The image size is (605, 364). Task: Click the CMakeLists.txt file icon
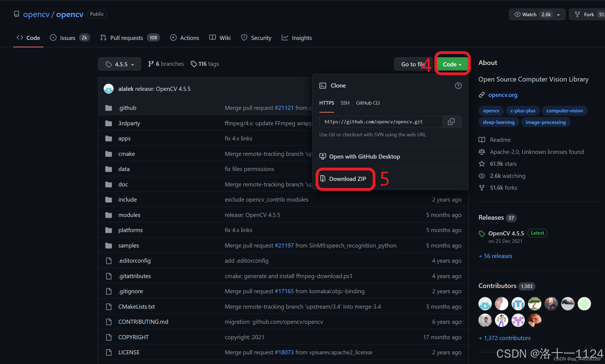click(109, 306)
